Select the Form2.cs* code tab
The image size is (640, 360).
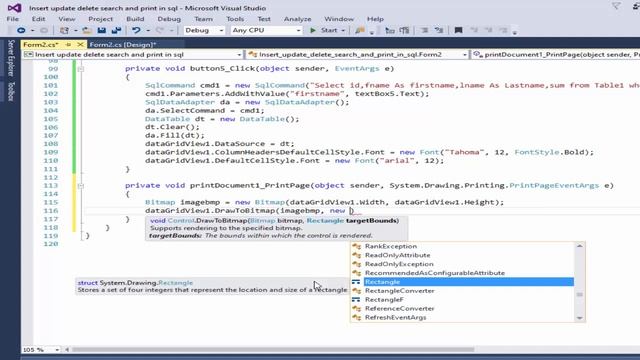coord(41,44)
